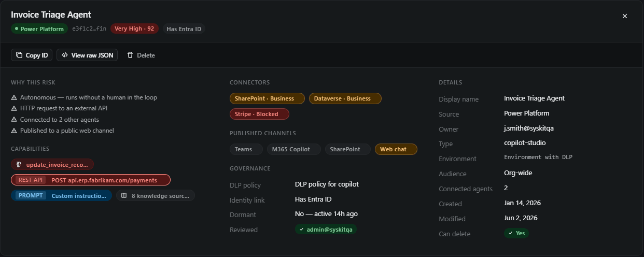Screen dimensions: 644x257
Task: Click the copy icon in Copy ID
Action: point(19,55)
